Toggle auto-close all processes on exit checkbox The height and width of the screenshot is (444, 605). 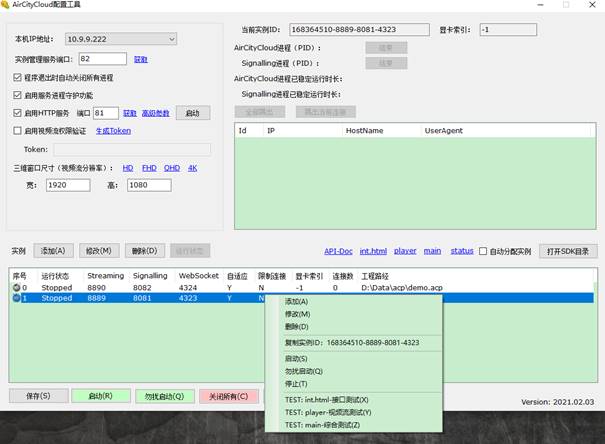coord(17,78)
